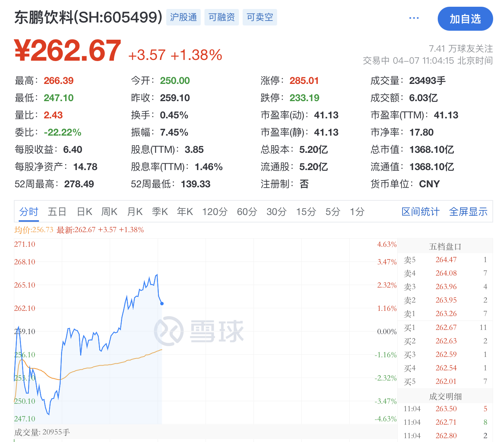This screenshot has width=504, height=442.
Task: Click the 市净率 value 17.80
Action: (x=422, y=132)
